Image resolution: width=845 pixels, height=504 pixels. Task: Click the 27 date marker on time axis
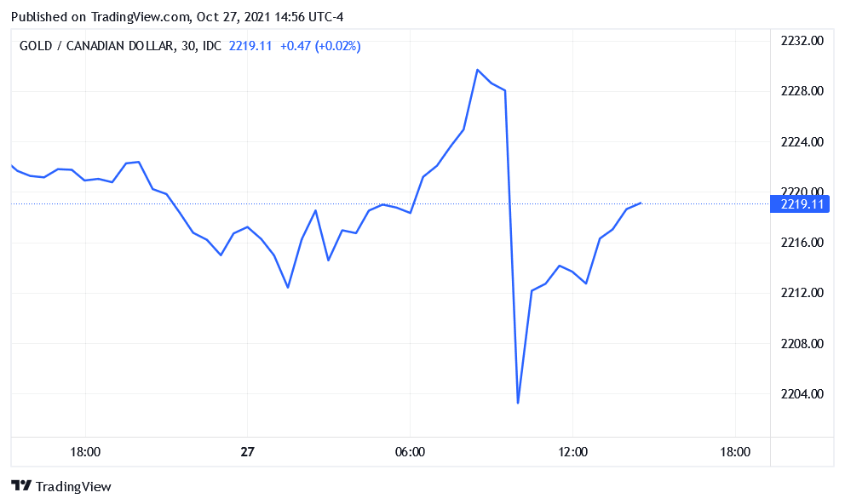247,452
